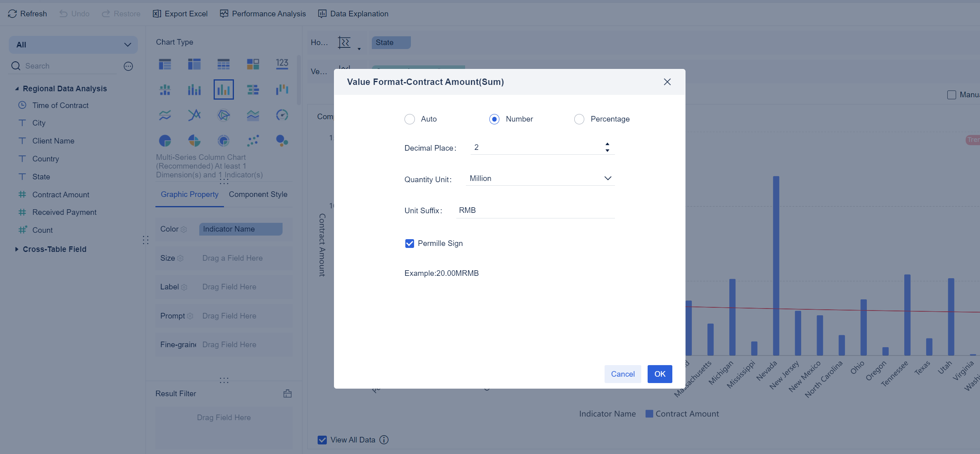Open the Result Filter toolbox icon
This screenshot has width=980, height=454.
287,394
